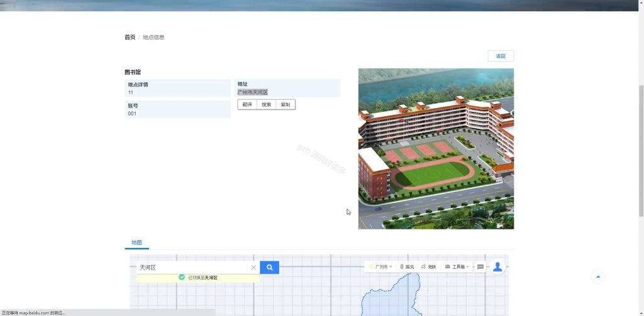Open the map feedback message icon
The image size is (644, 316).
point(480,267)
